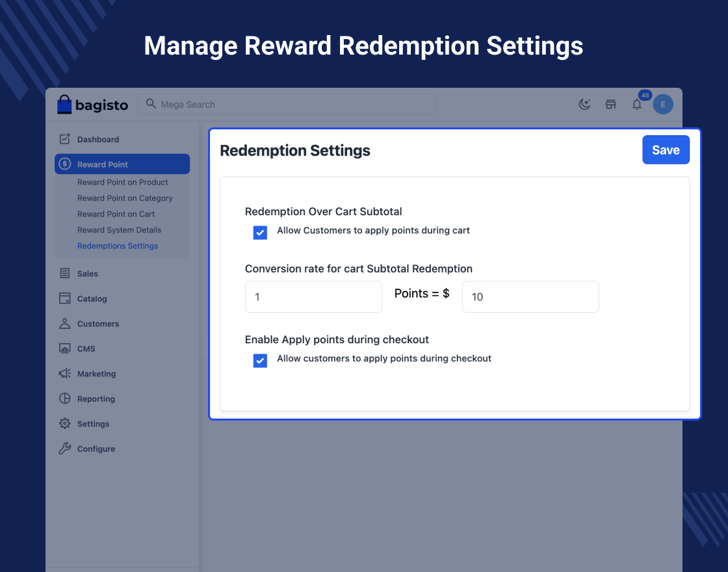
Task: Click the bagisto shopping bag logo
Action: pos(64,105)
